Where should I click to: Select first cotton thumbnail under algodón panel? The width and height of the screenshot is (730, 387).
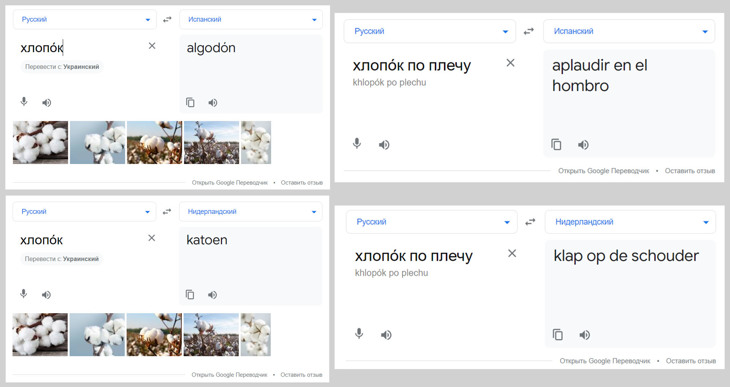tap(41, 143)
